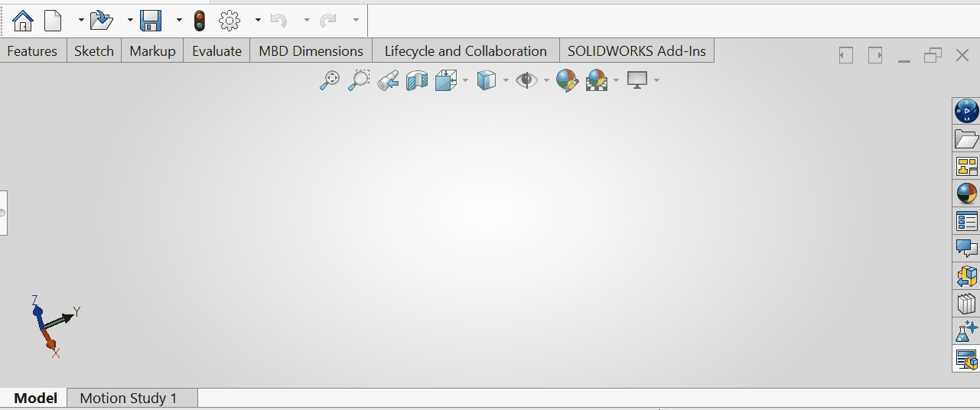The height and width of the screenshot is (410, 980).
Task: Toggle the rebuild traffic light icon
Action: (200, 20)
